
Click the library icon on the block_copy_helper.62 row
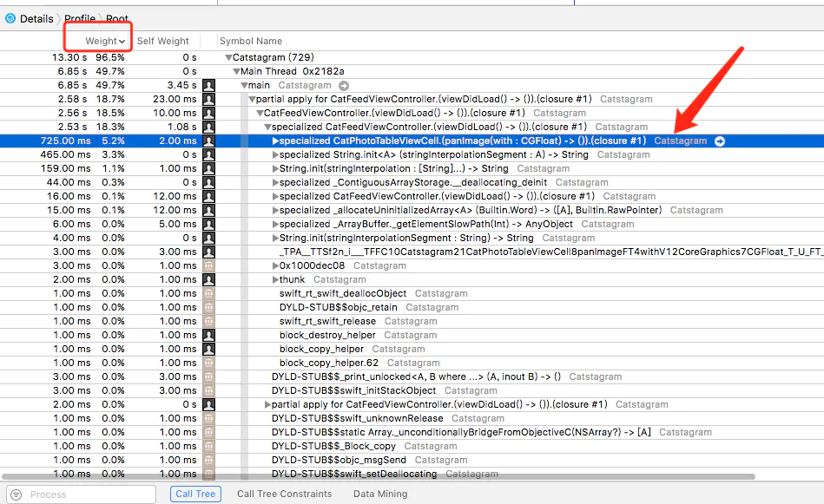pos(209,363)
